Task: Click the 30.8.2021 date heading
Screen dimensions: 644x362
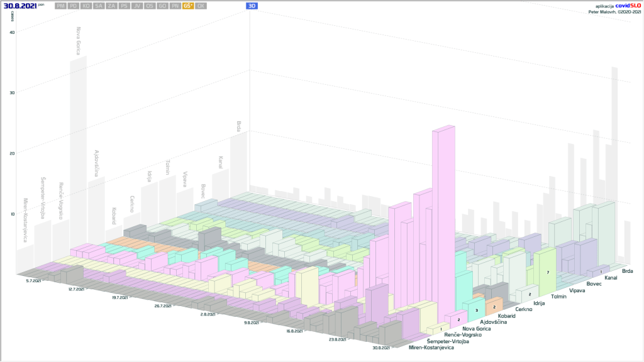Action: [19, 6]
